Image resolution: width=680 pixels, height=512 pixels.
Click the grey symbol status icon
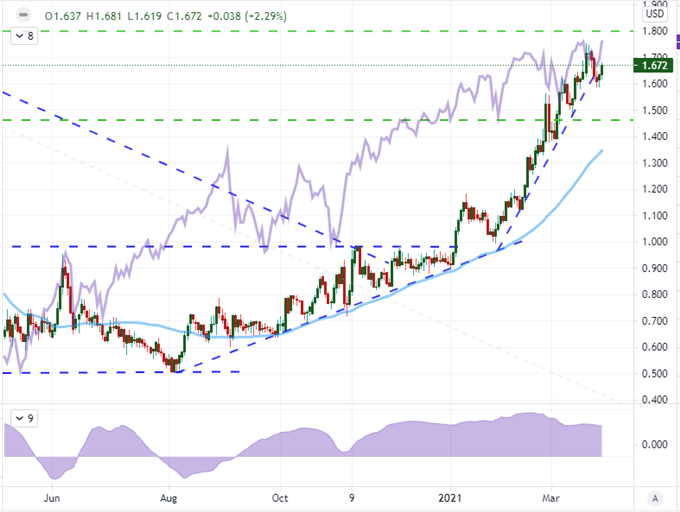click(23, 16)
